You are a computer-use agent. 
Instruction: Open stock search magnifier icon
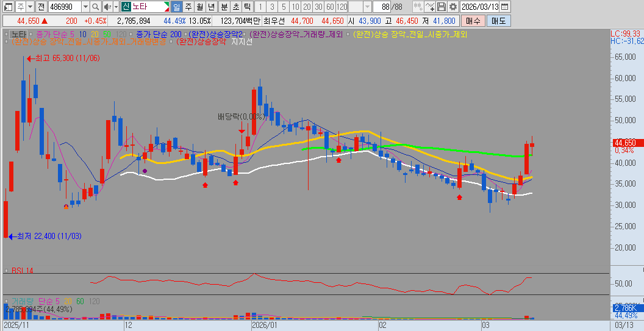coord(95,7)
